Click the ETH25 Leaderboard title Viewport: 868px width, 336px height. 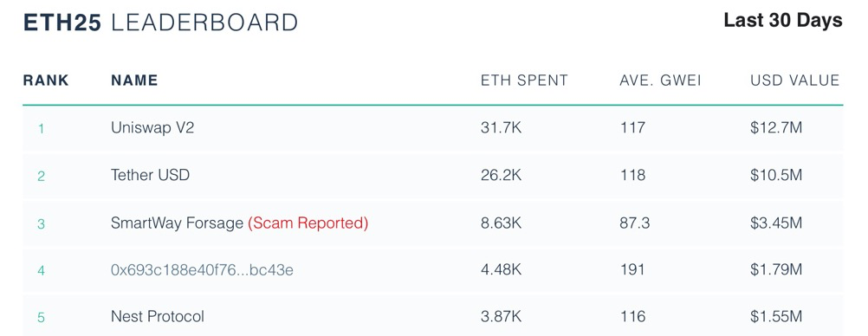tap(160, 23)
